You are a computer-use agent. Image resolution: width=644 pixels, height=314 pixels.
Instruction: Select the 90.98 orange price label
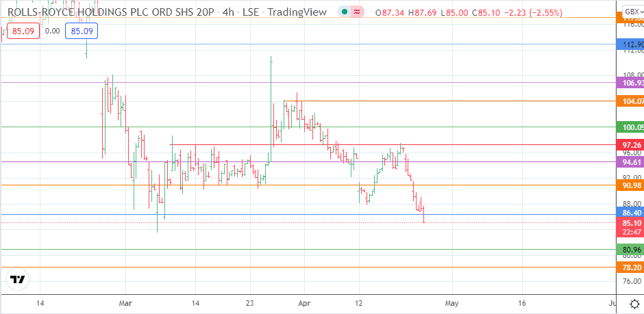click(630, 185)
